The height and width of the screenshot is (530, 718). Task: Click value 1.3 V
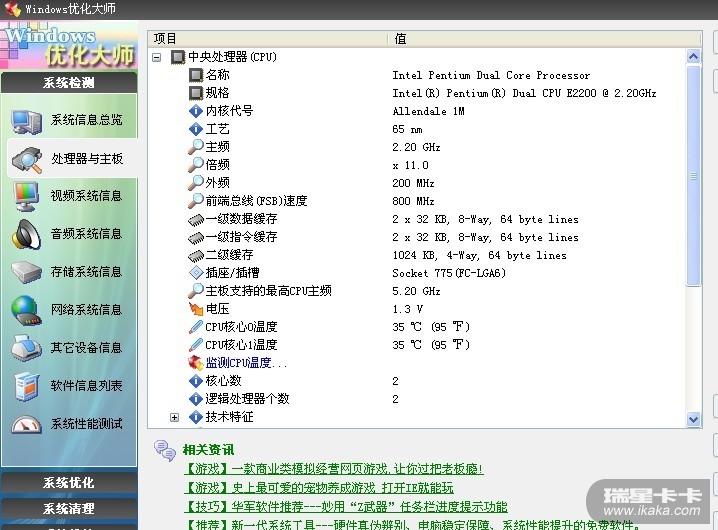click(x=408, y=309)
